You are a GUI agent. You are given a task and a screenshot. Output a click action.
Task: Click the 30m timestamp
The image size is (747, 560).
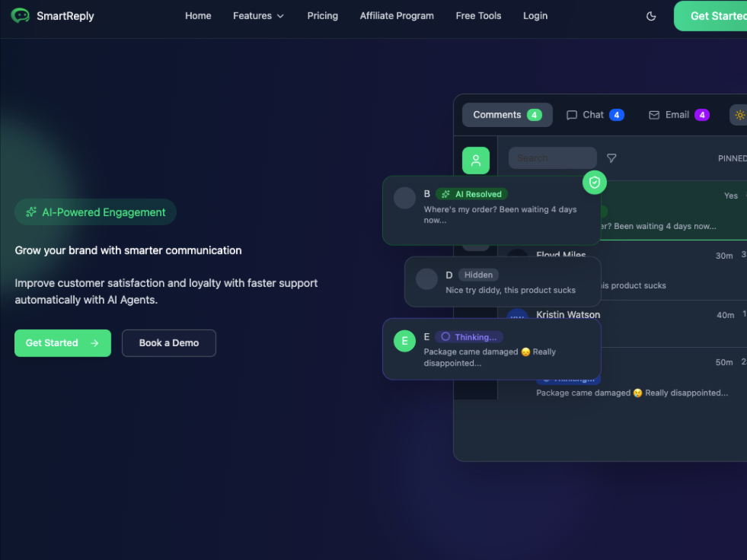[x=723, y=256]
